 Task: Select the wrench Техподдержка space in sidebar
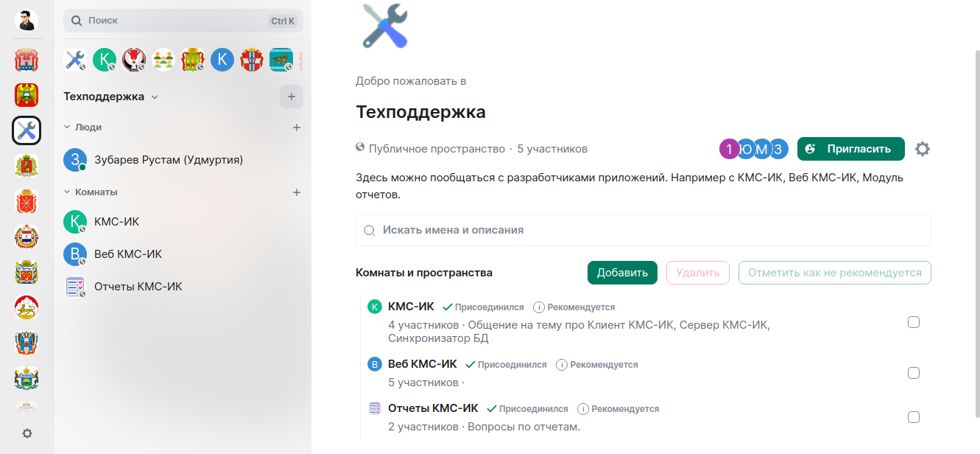pyautogui.click(x=27, y=131)
